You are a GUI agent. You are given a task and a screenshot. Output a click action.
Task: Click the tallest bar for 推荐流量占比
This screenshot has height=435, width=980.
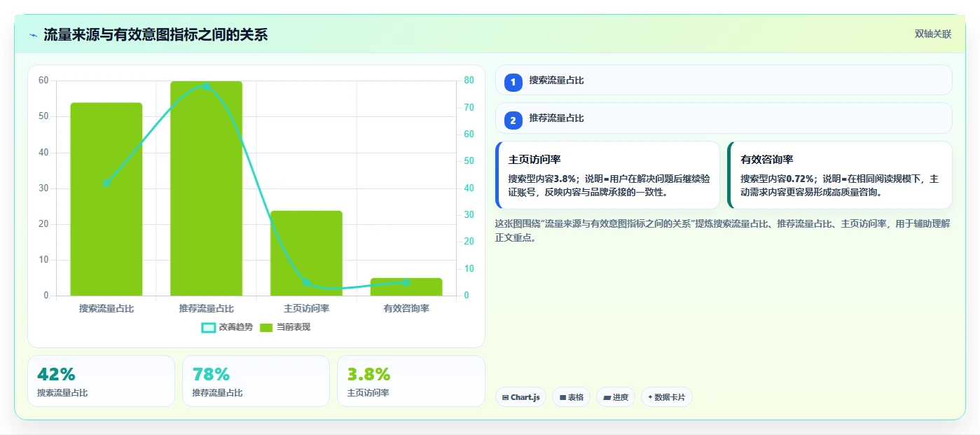[x=206, y=188]
